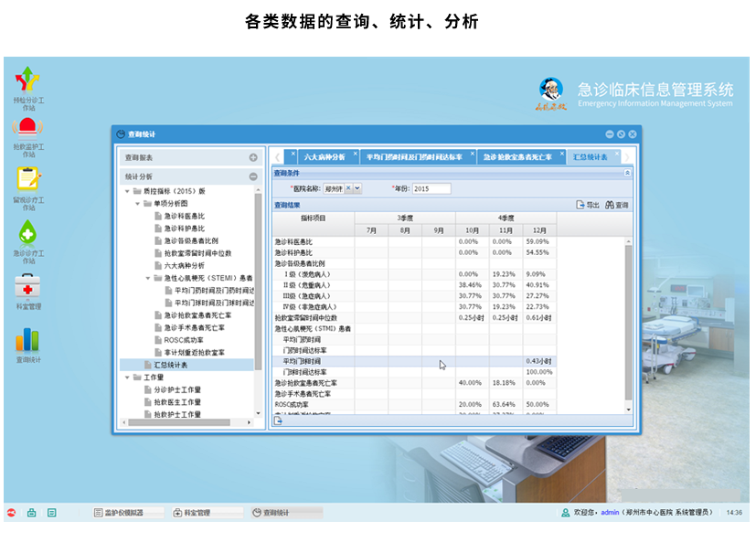Screen dimensions: 756x543
Task: Click the results table vertical scrollbar
Action: click(x=627, y=320)
